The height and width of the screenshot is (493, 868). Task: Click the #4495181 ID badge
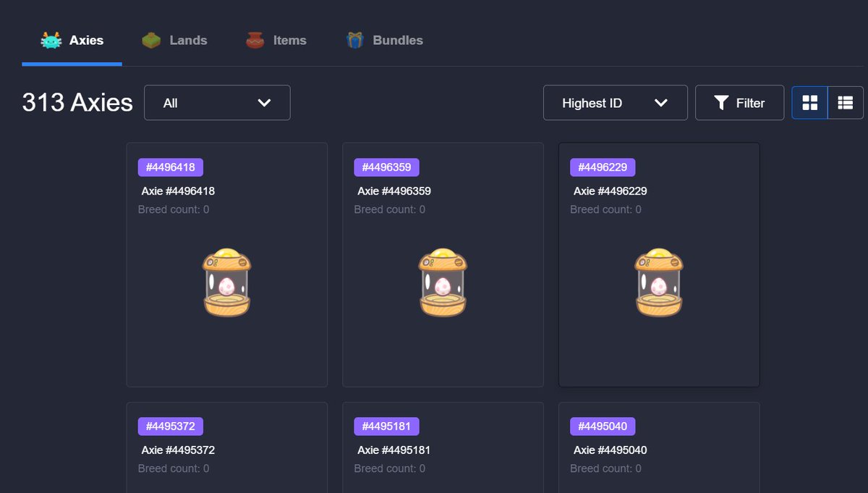tap(386, 426)
